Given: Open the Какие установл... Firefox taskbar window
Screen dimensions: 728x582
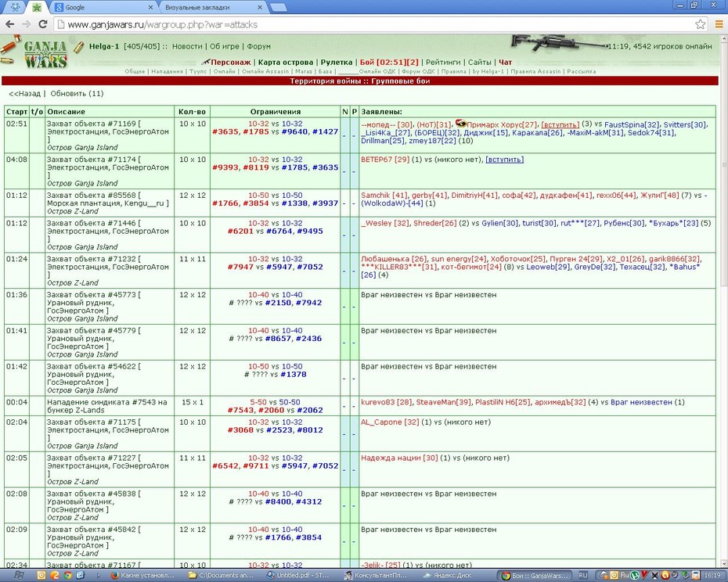Looking at the screenshot, I should click(142, 576).
